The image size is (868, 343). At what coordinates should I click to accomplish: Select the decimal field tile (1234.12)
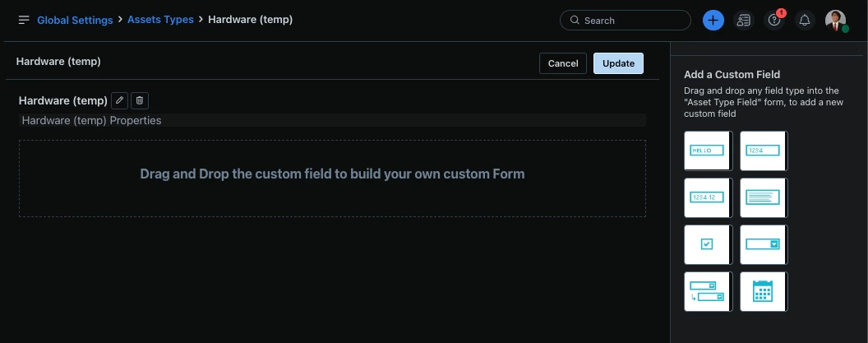(708, 197)
